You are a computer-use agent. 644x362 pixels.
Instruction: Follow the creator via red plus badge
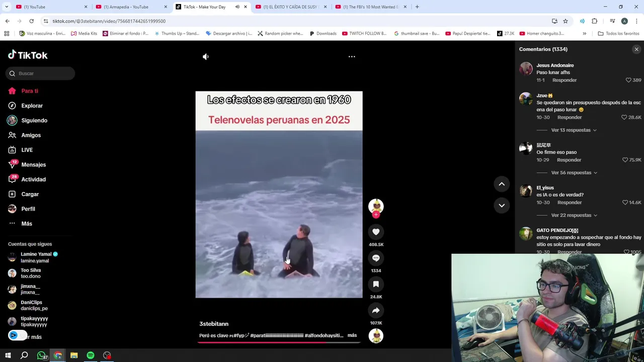point(376,215)
